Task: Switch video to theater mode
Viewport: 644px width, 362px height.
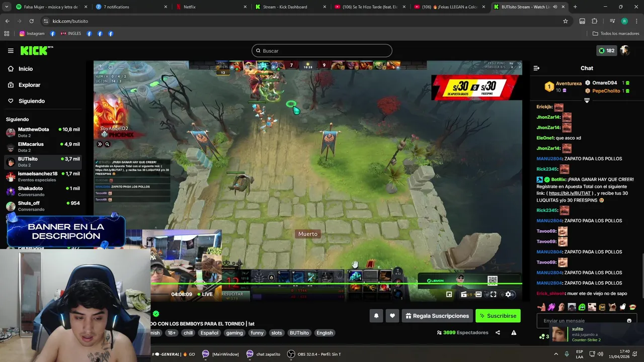Action: click(x=478, y=295)
